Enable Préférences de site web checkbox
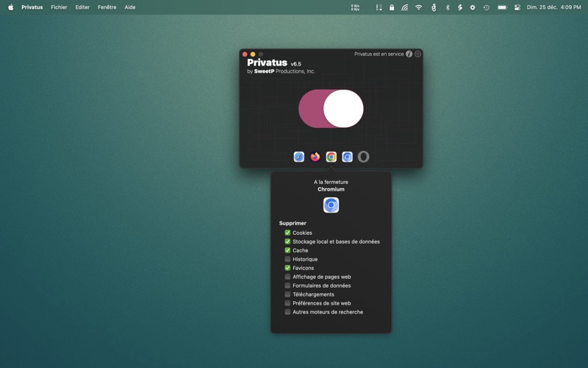588x368 pixels. point(287,303)
